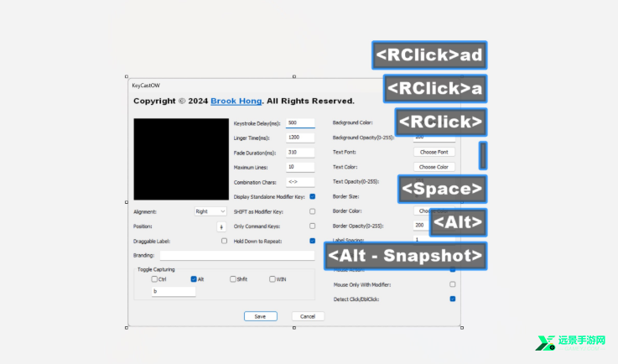Click the Choose Font button
Screen dimensions: 618x364
[434, 152]
